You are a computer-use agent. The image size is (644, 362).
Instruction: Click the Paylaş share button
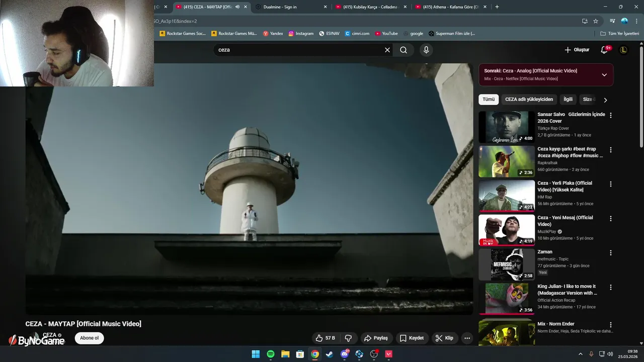coord(376,338)
